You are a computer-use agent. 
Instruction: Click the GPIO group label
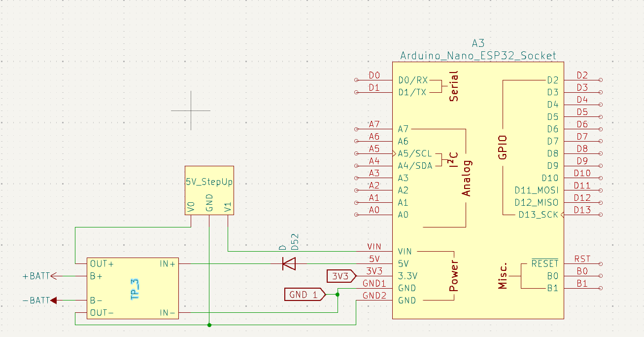[503, 148]
